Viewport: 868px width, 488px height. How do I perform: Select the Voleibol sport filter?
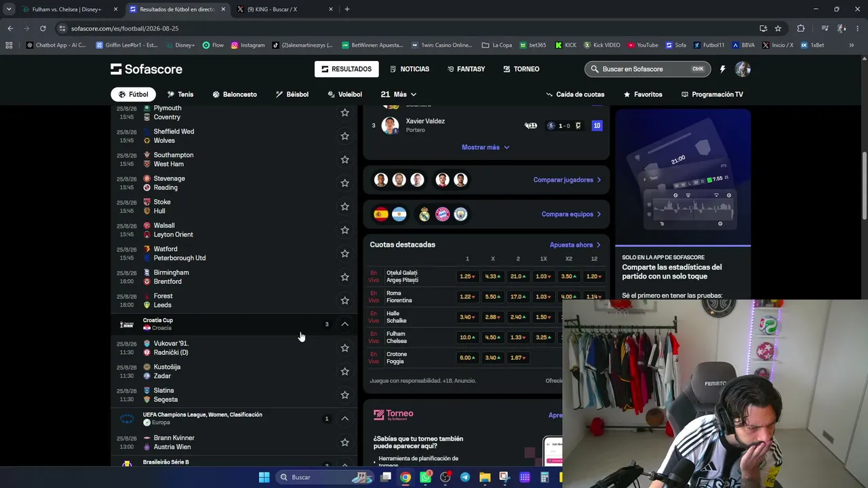click(344, 94)
